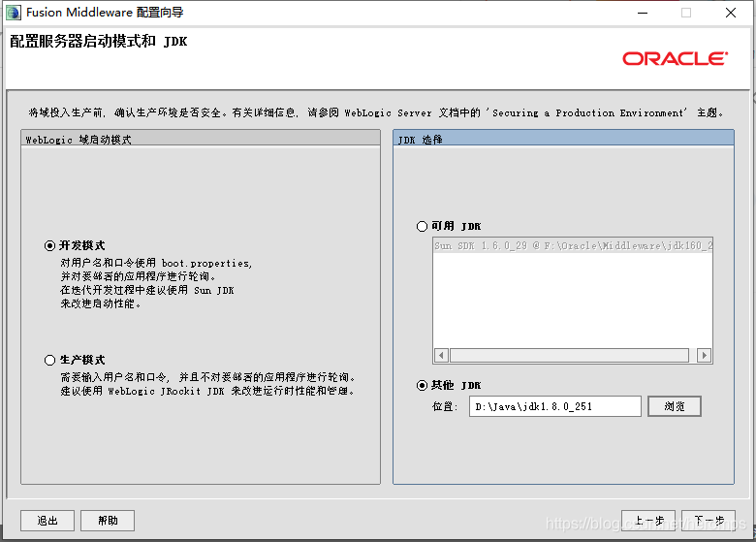Image resolution: width=756 pixels, height=542 pixels.
Task: Click the Oracle logo
Action: pyautogui.click(x=675, y=58)
